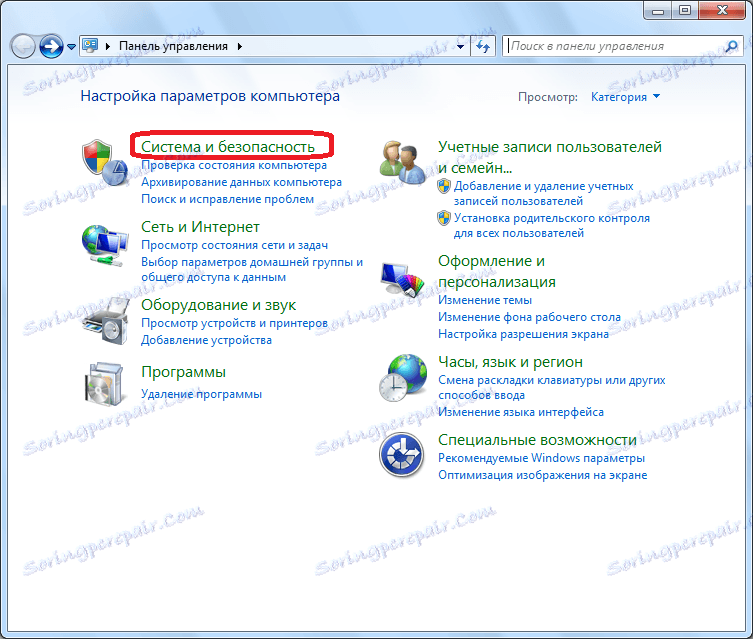Image resolution: width=753 pixels, height=639 pixels.
Task: Open Специальные возможности category
Action: click(537, 440)
